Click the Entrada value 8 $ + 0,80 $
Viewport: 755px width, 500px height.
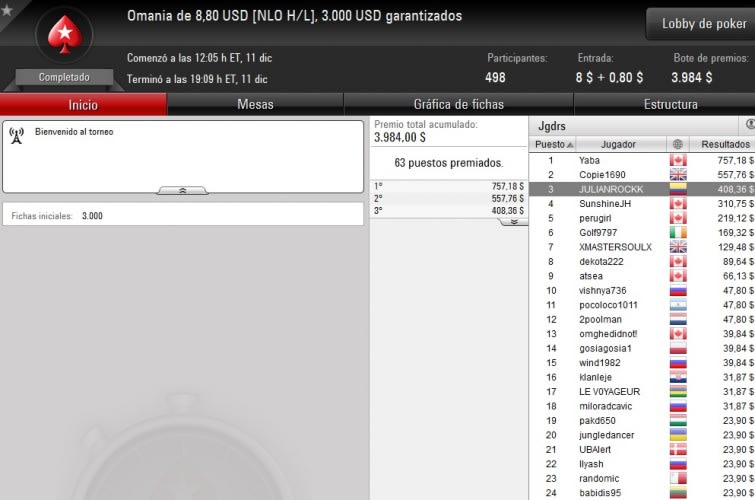(609, 77)
